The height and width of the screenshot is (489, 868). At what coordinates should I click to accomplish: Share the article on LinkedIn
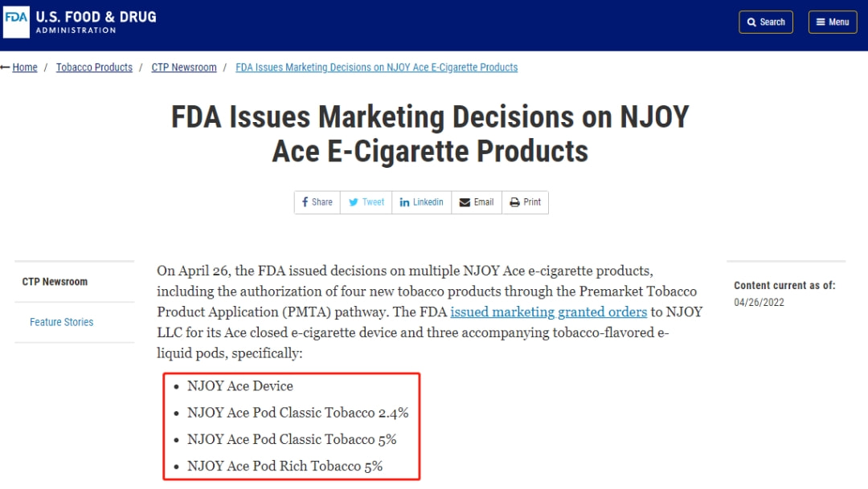pyautogui.click(x=422, y=202)
